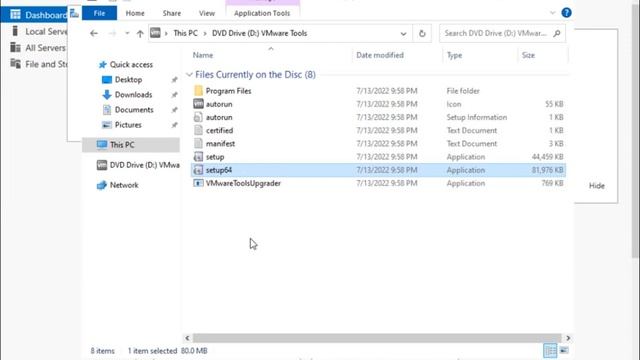Select the autorun Icon file icon
The image size is (640, 360).
click(198, 104)
